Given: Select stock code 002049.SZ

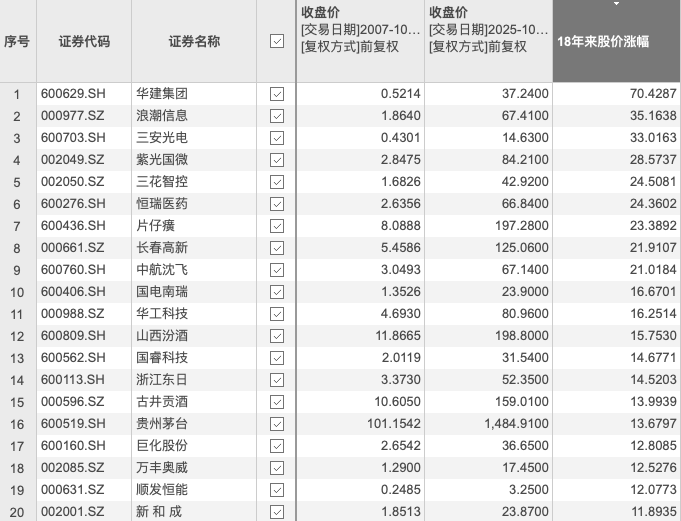Looking at the screenshot, I should pyautogui.click(x=73, y=160).
